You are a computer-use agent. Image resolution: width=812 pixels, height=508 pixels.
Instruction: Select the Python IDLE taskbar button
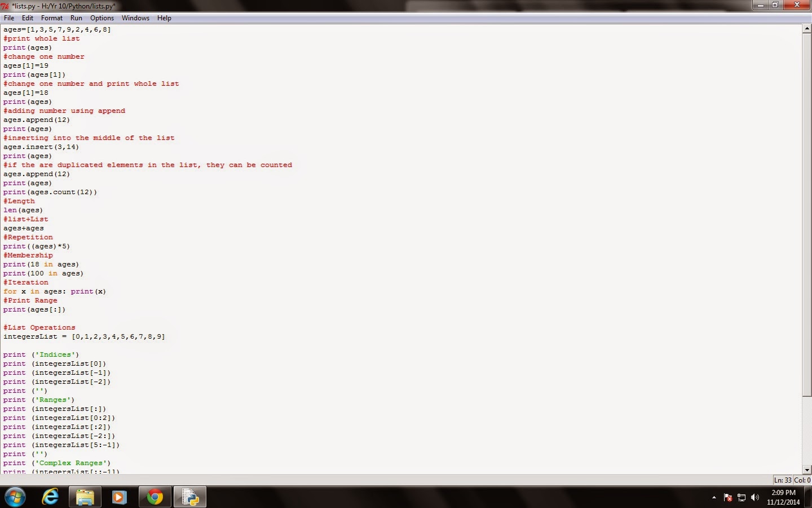[x=190, y=497]
